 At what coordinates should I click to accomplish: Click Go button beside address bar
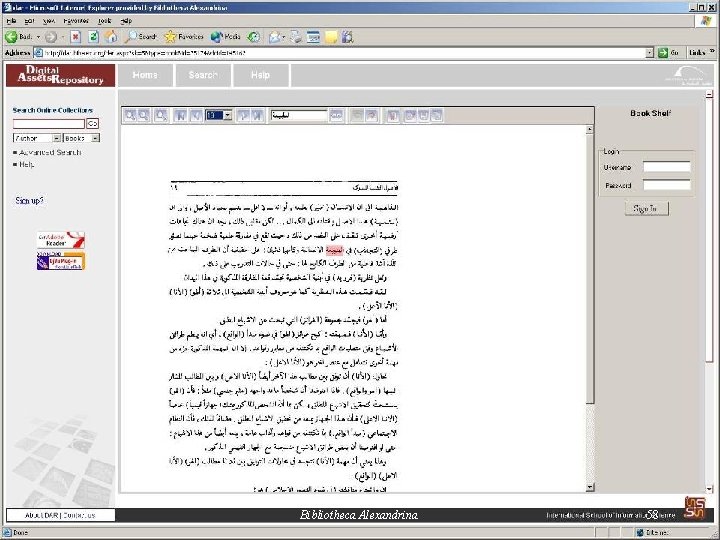coord(669,53)
